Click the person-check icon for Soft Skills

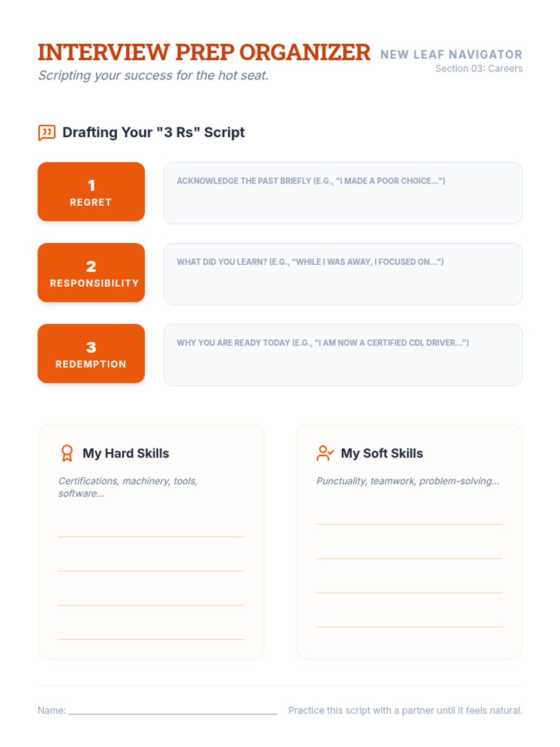325,453
